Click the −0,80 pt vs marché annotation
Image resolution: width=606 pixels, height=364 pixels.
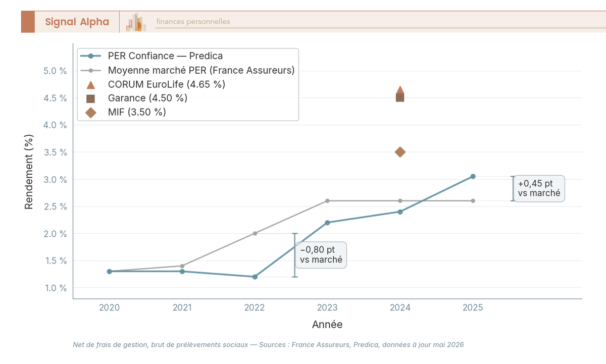321,255
